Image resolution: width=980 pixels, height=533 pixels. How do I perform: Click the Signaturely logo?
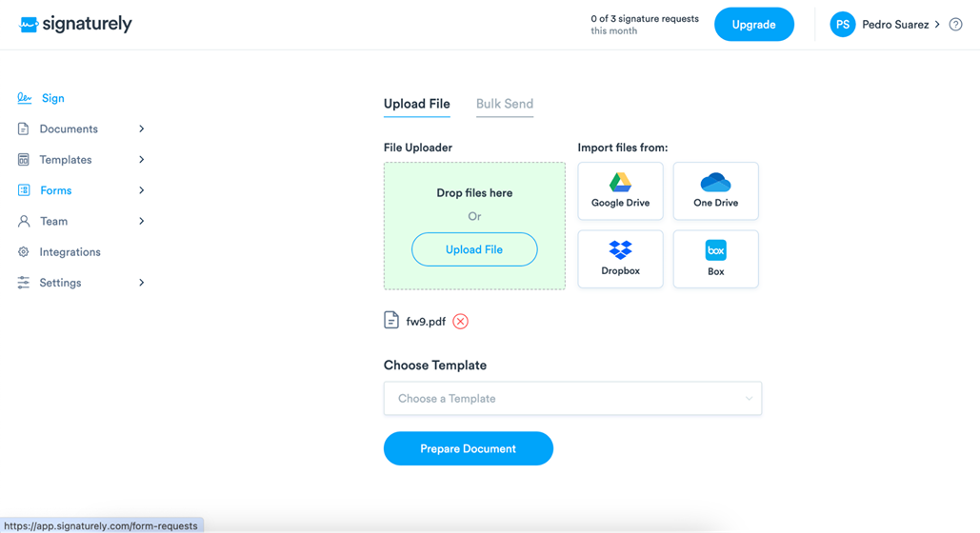click(x=75, y=25)
